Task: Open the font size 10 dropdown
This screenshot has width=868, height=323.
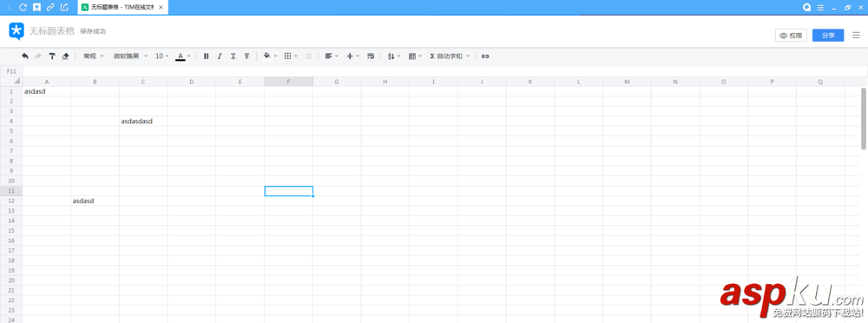Action: pyautogui.click(x=162, y=56)
